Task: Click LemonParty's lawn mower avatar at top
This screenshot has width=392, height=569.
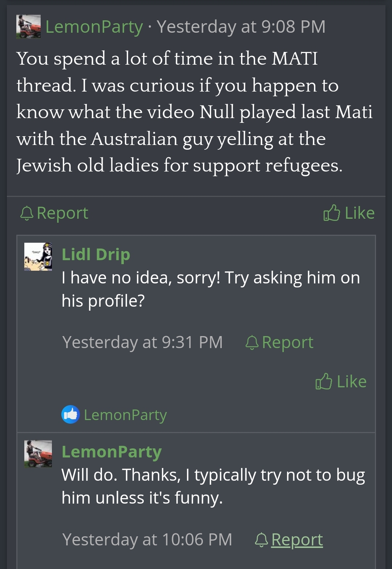Action: 28,27
